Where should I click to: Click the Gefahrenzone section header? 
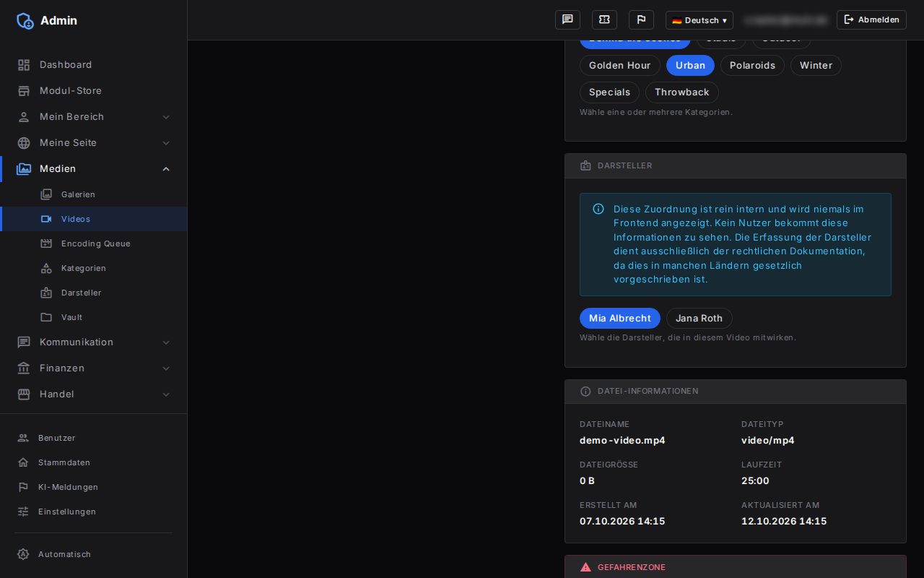(x=735, y=567)
